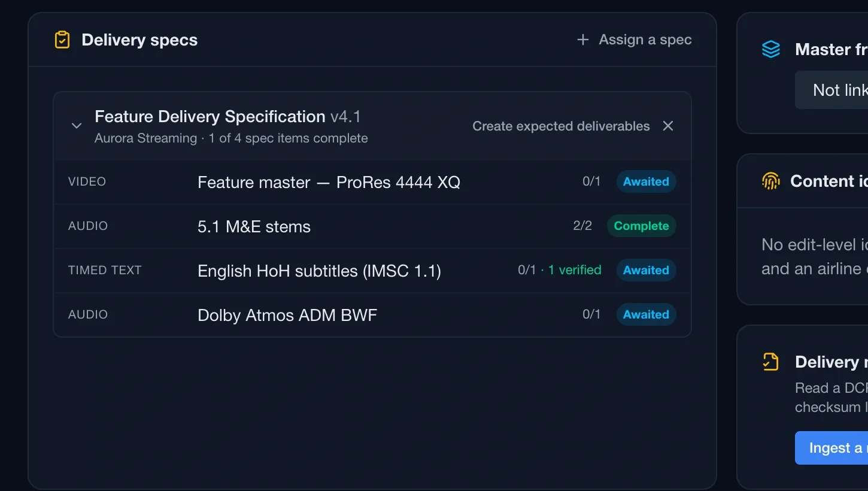
Task: Select the Dolby Atmos ADM BWF row
Action: [372, 315]
